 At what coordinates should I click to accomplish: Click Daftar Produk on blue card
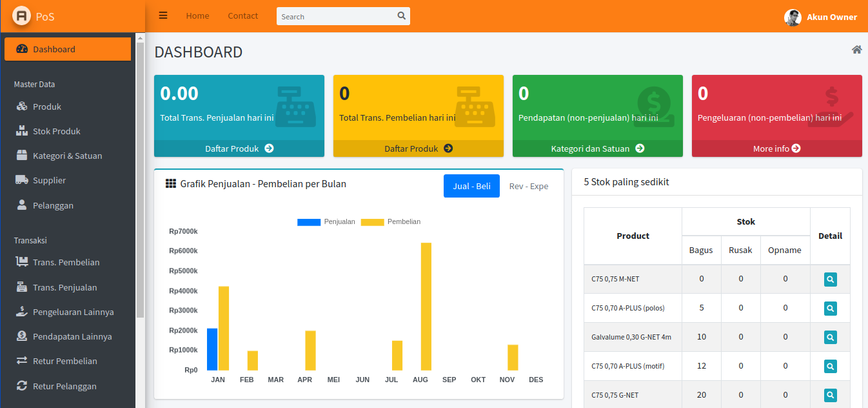(239, 148)
